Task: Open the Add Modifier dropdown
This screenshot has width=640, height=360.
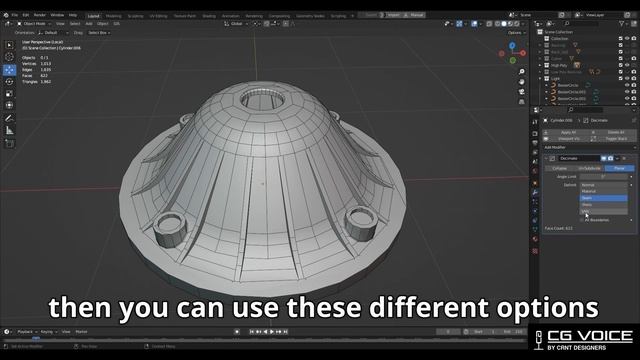Action: (x=589, y=147)
